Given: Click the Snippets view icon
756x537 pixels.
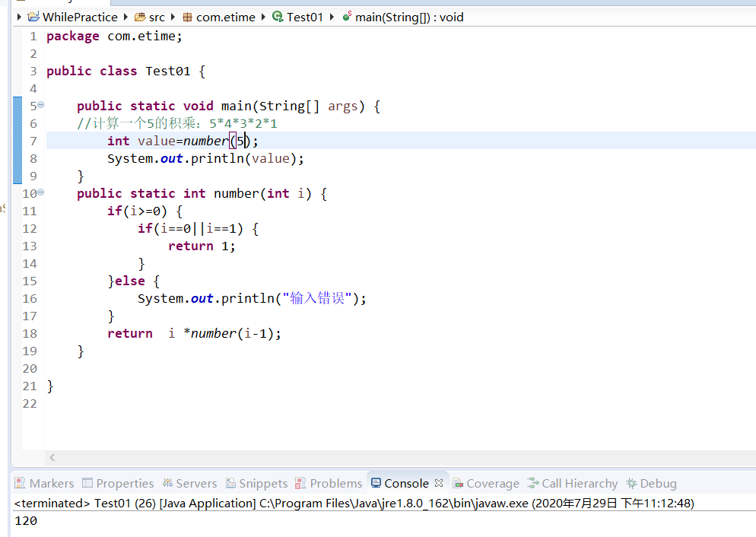Looking at the screenshot, I should pyautogui.click(x=231, y=483).
